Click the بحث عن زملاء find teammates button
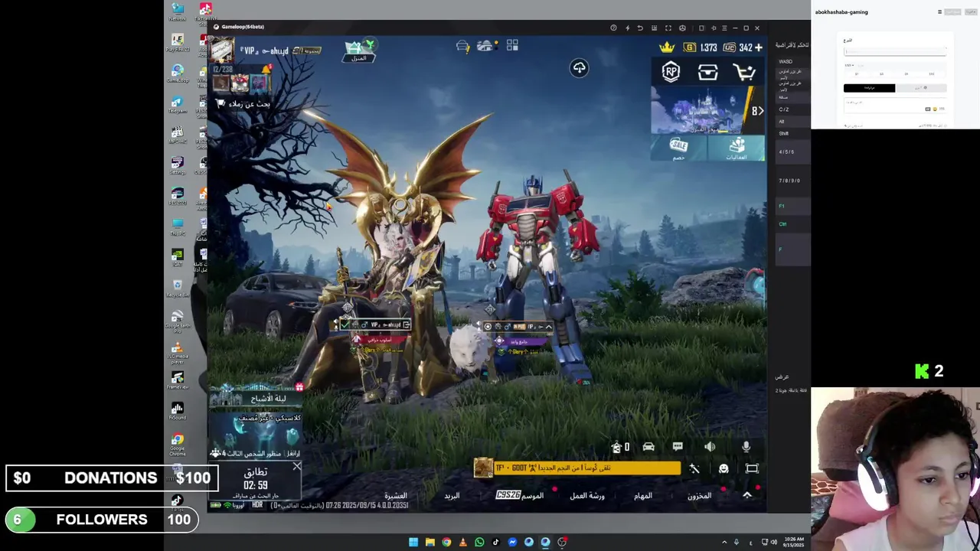Viewport: 980px width, 551px height. (x=243, y=103)
